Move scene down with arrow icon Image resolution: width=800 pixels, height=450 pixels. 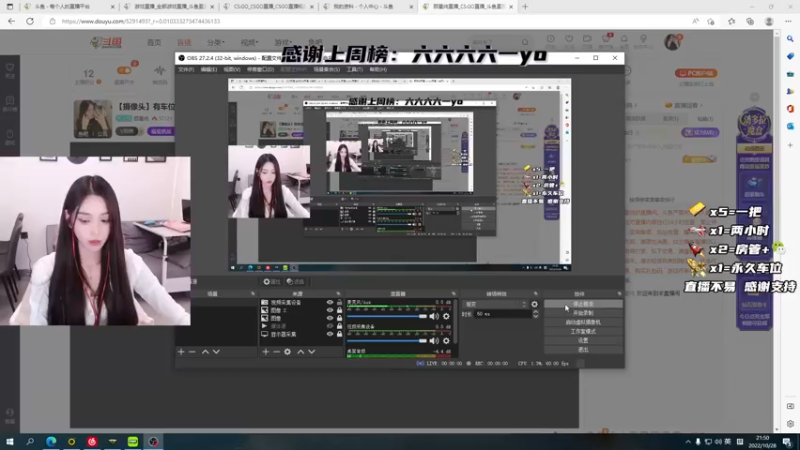216,352
